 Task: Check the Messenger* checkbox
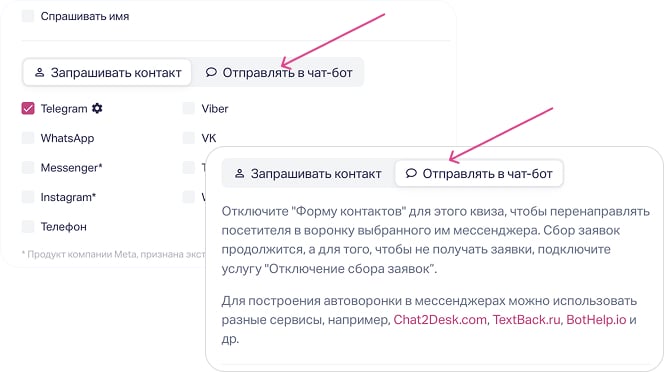pos(28,167)
